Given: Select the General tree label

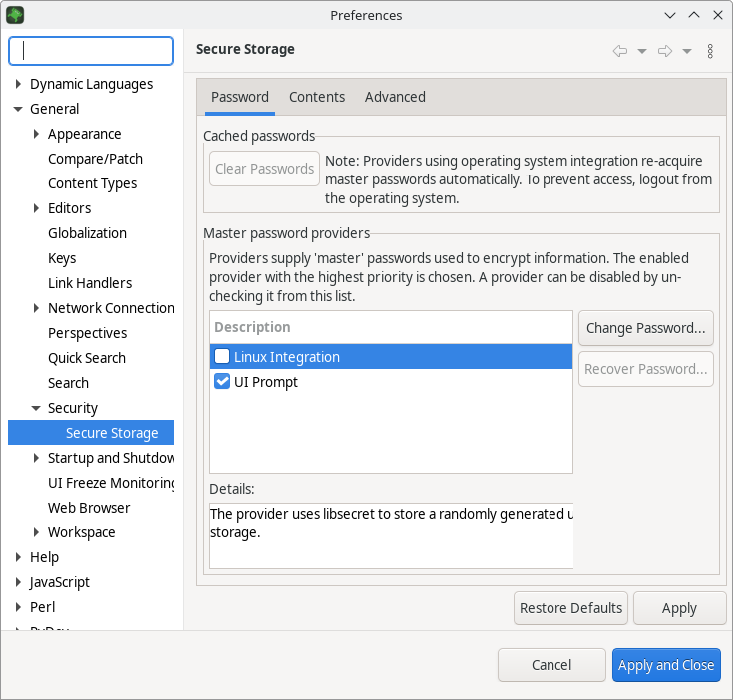Looking at the screenshot, I should pos(54,109).
